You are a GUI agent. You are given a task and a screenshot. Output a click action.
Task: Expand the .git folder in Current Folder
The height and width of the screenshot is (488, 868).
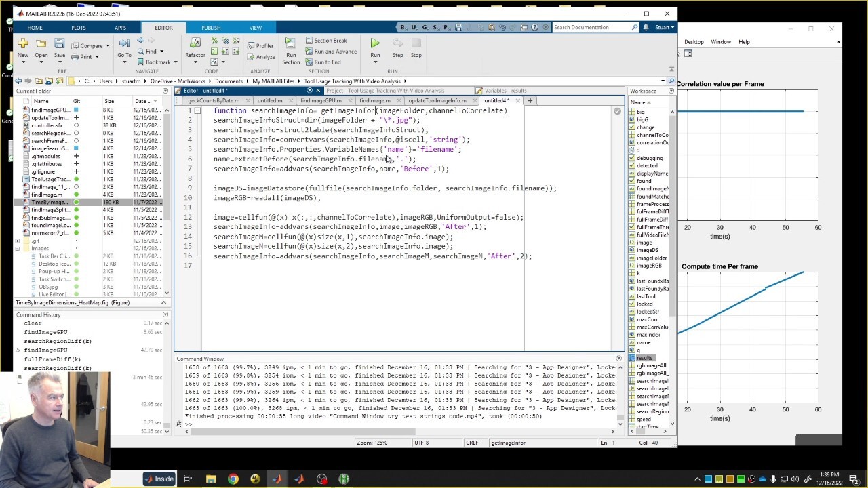pos(18,241)
